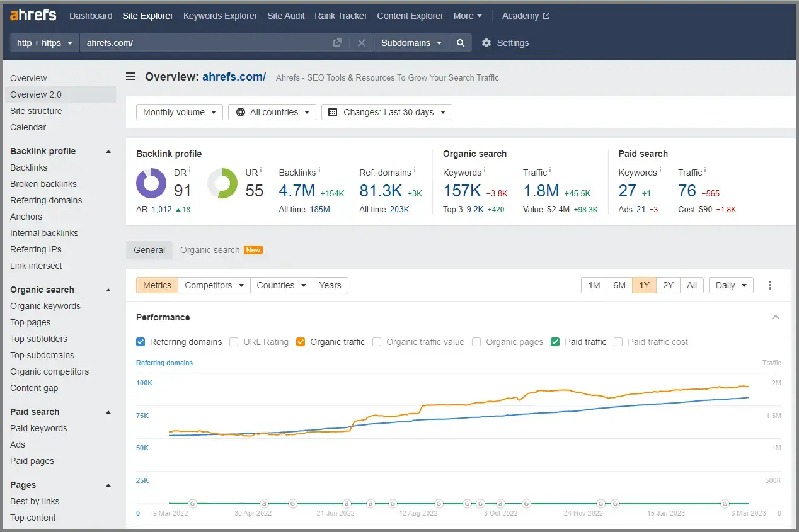
Task: Collapse the Paid search sidebar section
Action: point(108,412)
